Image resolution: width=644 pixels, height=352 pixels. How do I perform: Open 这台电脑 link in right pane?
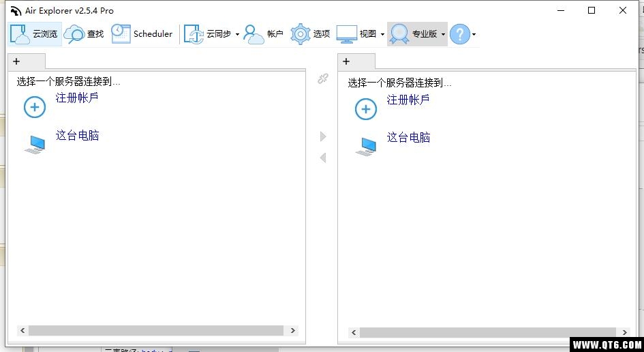pos(408,137)
